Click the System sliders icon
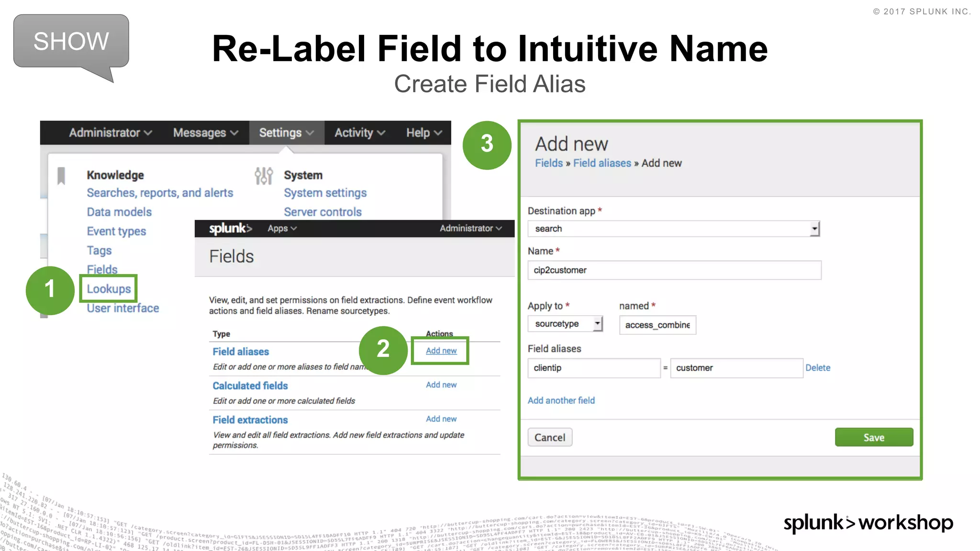 coord(264,176)
